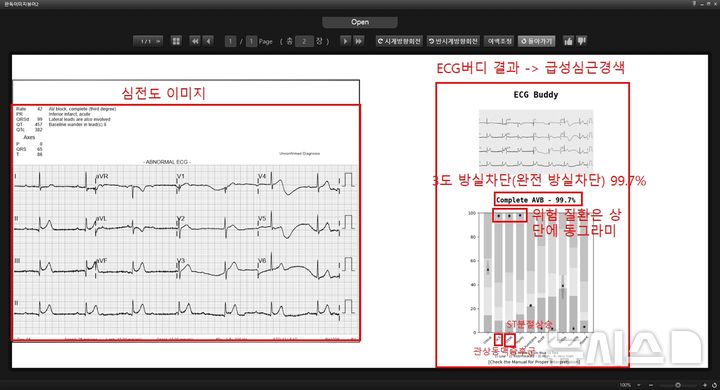
Task: Rotate image counterclockwise (반시계방향회전)
Action: point(453,41)
